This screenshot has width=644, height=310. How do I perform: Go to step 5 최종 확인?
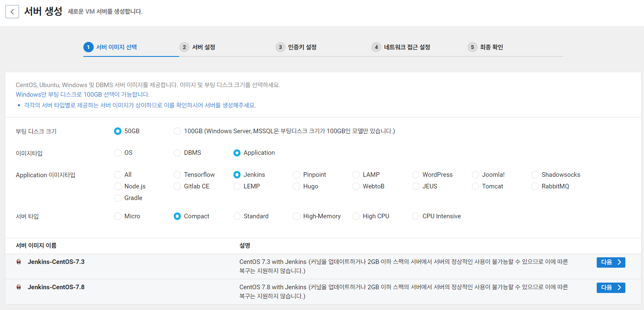(x=485, y=47)
